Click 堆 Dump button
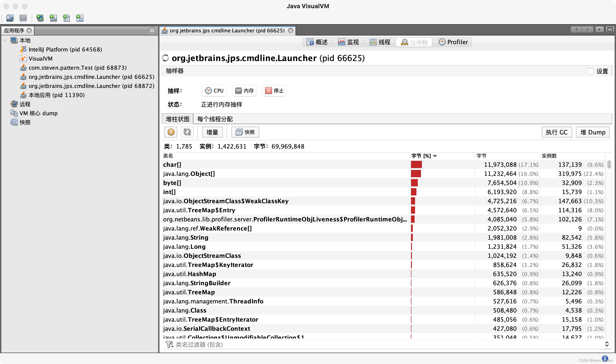The height and width of the screenshot is (364, 616). (593, 132)
